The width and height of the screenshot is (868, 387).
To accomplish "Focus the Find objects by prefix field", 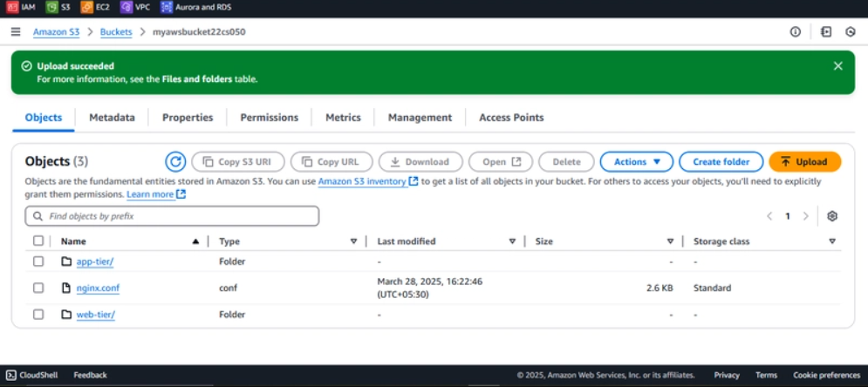I will click(x=172, y=216).
